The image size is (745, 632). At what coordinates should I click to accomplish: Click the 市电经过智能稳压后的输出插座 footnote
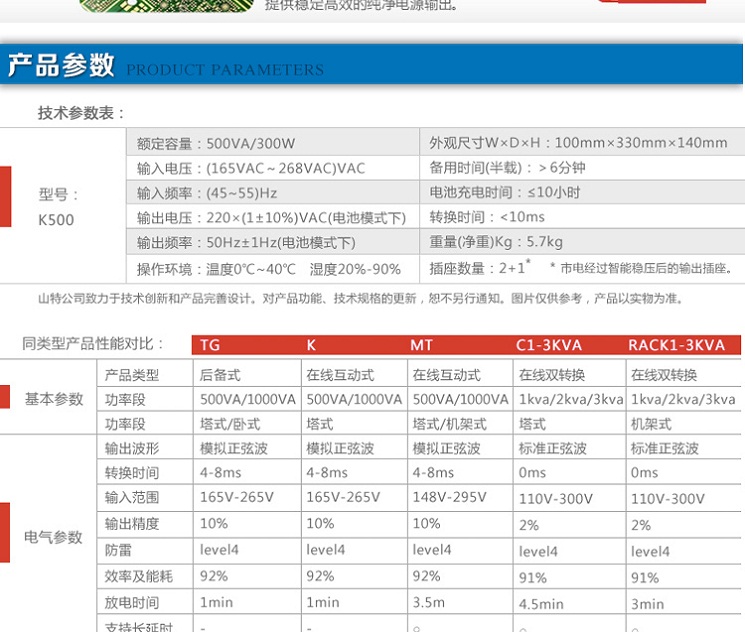[x=641, y=268]
